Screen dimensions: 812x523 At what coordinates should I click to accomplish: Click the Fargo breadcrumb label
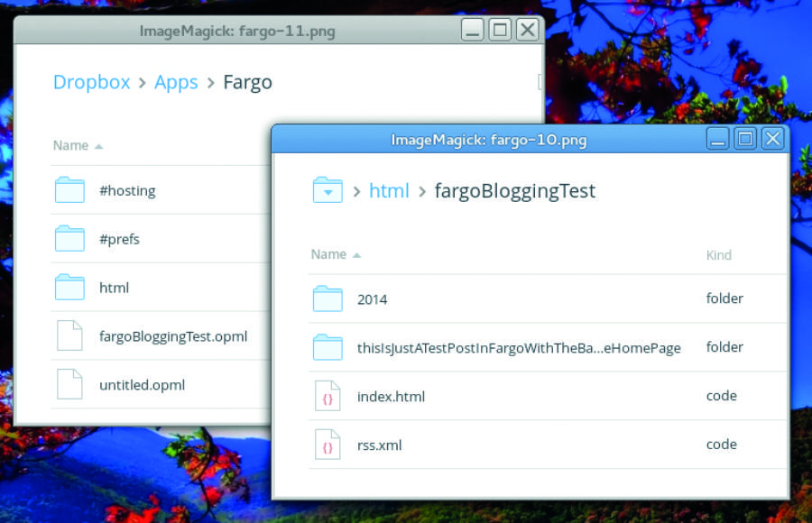pyautogui.click(x=247, y=82)
